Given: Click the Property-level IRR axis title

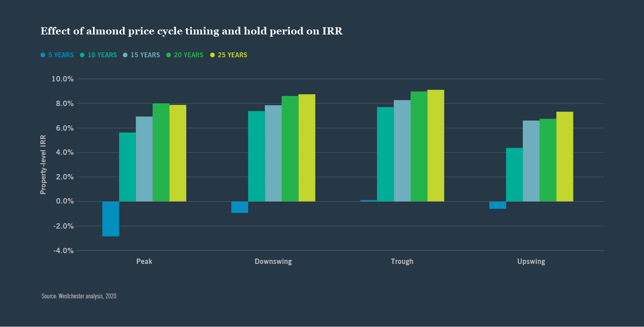Looking at the screenshot, I should [x=43, y=165].
